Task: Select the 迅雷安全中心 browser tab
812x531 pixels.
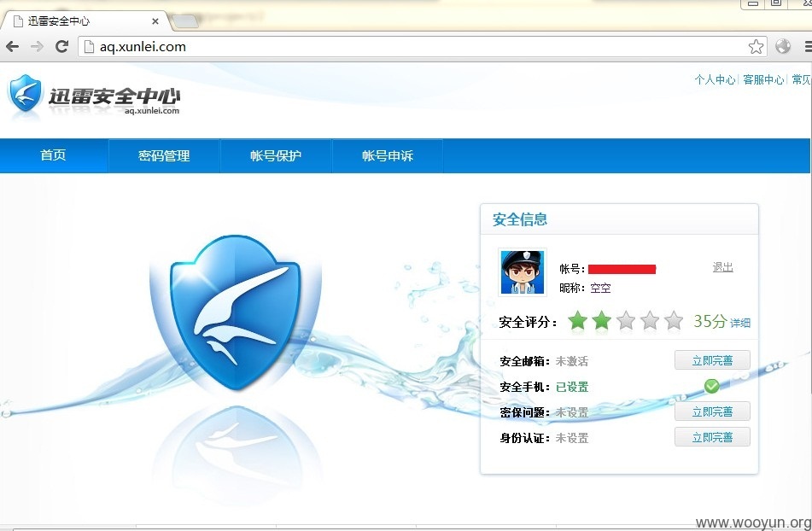Action: 85,21
